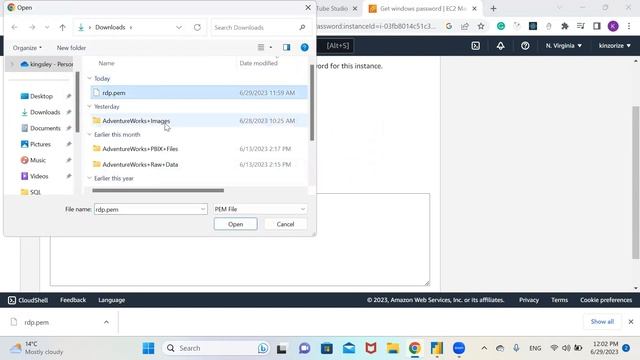640x360 pixels.
Task: Click the file list vertical scrollbar
Action: pos(312,102)
